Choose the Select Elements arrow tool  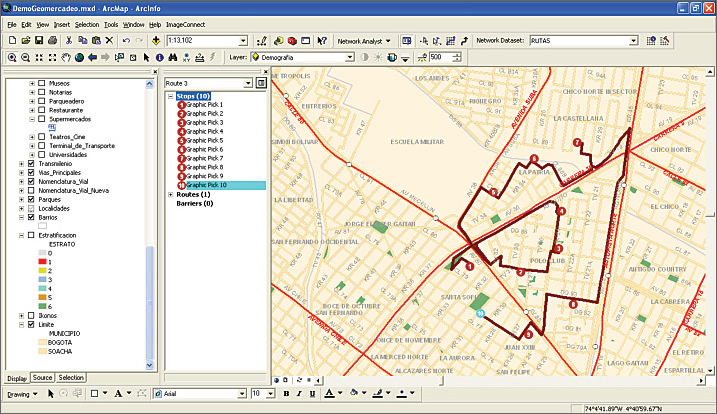click(146, 57)
